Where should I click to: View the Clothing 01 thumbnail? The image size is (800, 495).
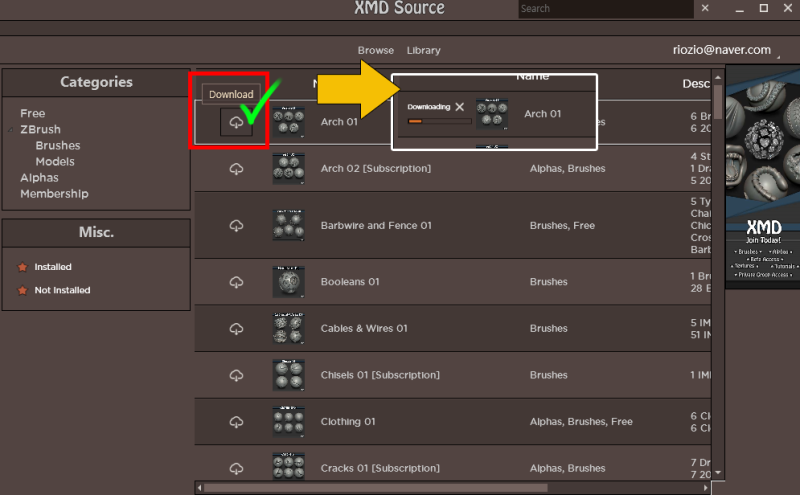click(288, 422)
